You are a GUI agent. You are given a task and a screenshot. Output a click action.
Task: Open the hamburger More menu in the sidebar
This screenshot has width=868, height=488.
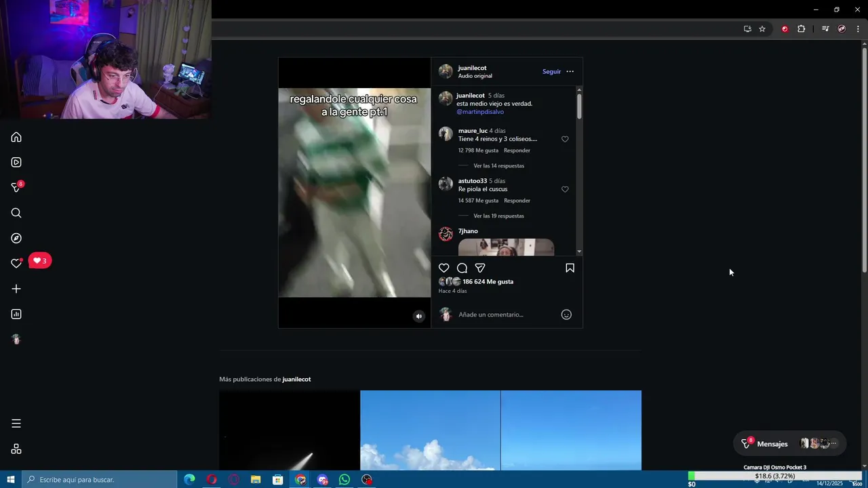coord(16,424)
